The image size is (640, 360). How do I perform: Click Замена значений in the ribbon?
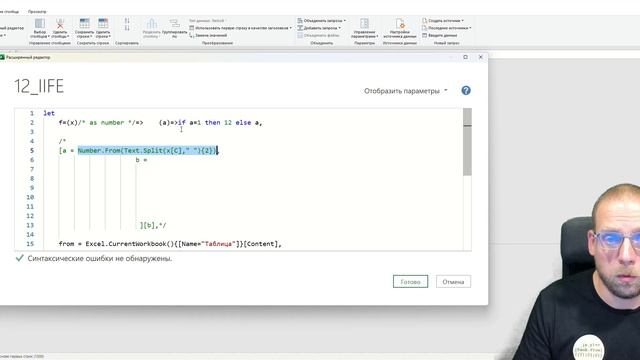[x=208, y=36]
